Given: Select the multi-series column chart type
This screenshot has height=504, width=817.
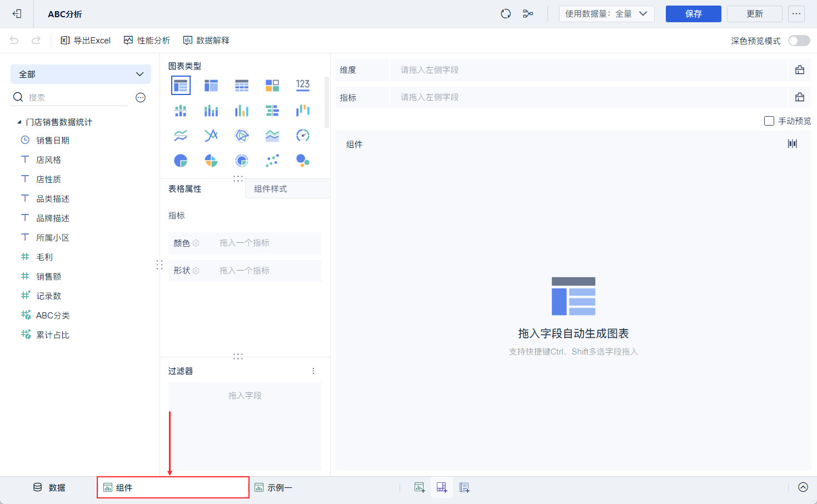Looking at the screenshot, I should pyautogui.click(x=242, y=111).
